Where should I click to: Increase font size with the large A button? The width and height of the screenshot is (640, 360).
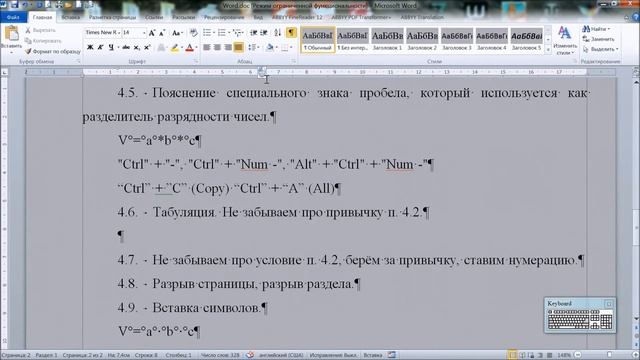click(152, 33)
